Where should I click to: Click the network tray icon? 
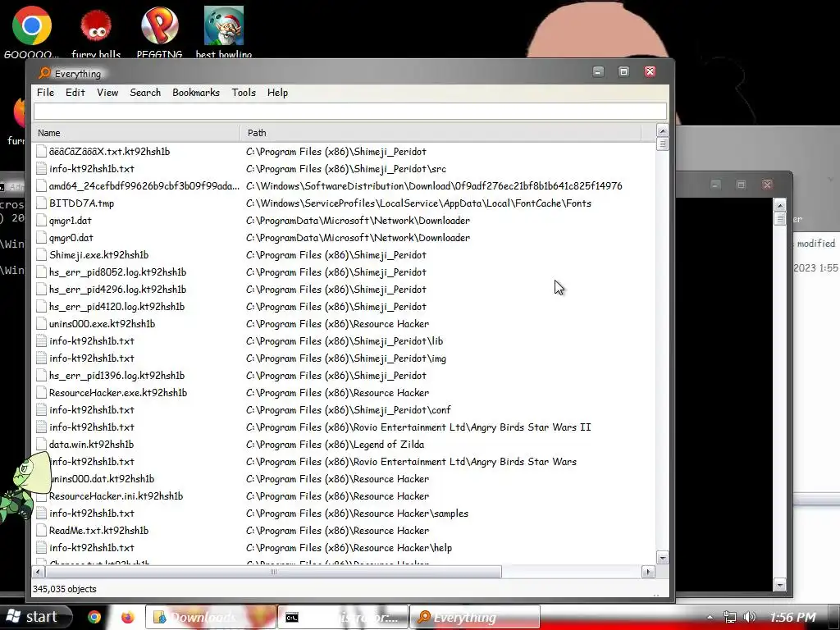(729, 617)
